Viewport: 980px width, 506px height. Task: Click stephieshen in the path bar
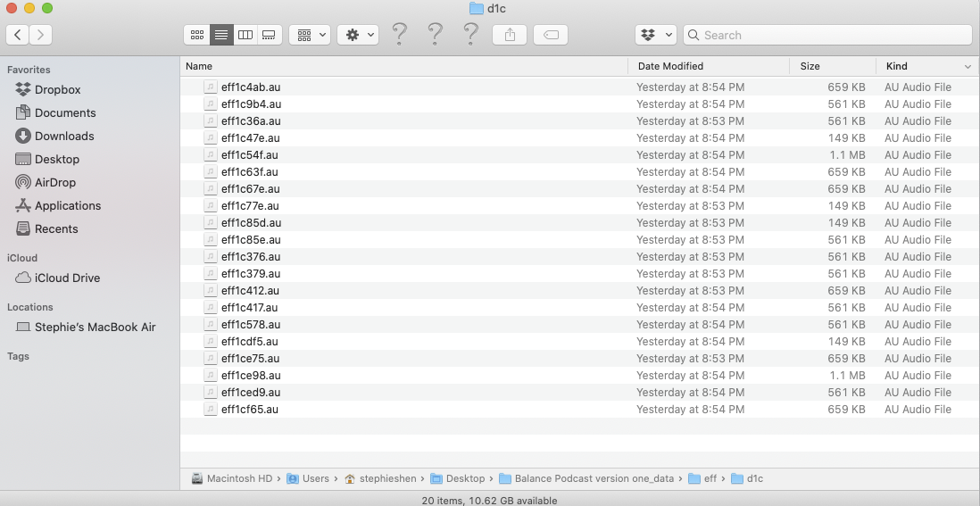[x=380, y=478]
